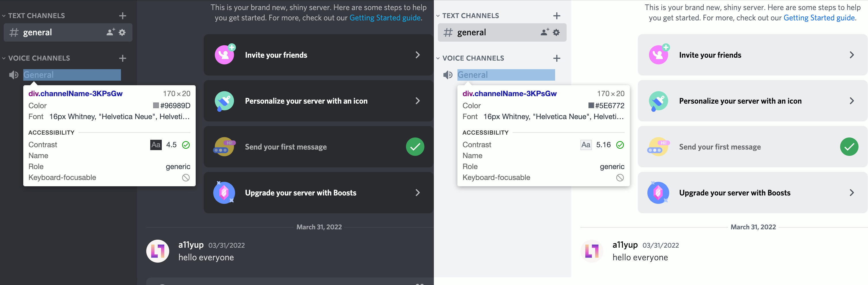Select the Boost gem icon

coord(224,193)
